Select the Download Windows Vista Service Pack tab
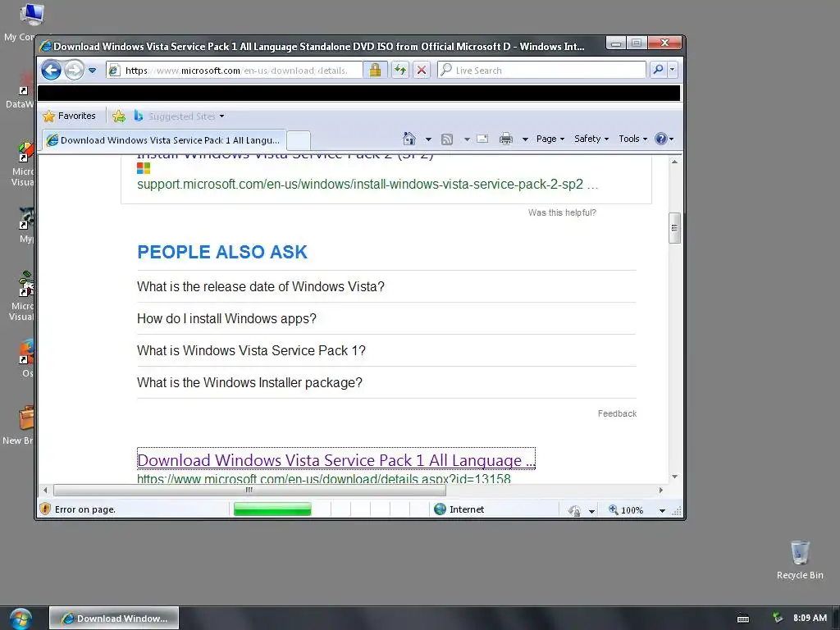 (163, 140)
